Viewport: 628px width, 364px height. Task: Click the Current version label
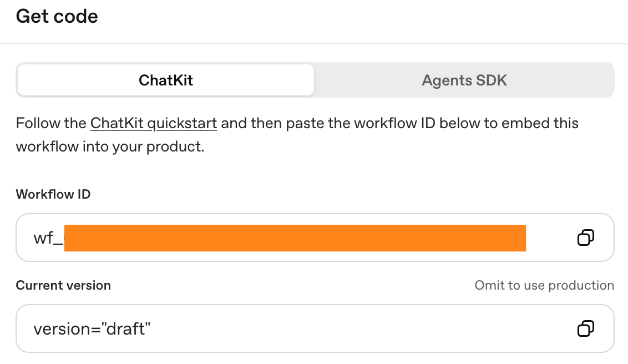[x=64, y=285]
